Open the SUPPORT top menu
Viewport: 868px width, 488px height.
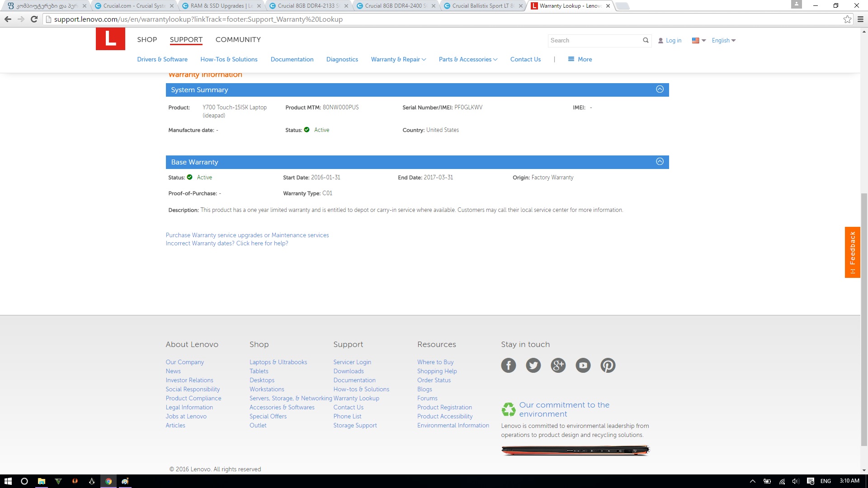click(186, 39)
